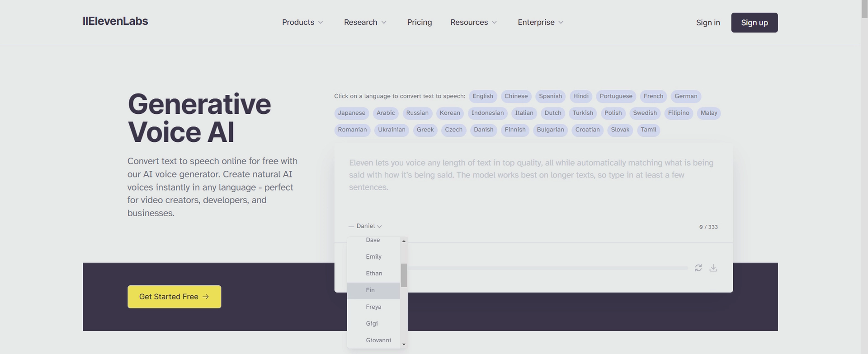The width and height of the screenshot is (868, 354).
Task: Expand the Products menu
Action: pyautogui.click(x=302, y=22)
